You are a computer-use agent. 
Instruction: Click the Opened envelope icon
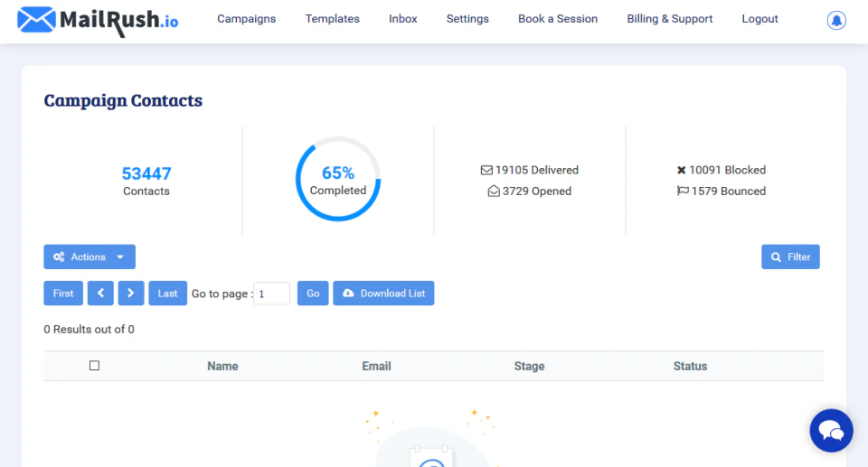click(x=494, y=191)
